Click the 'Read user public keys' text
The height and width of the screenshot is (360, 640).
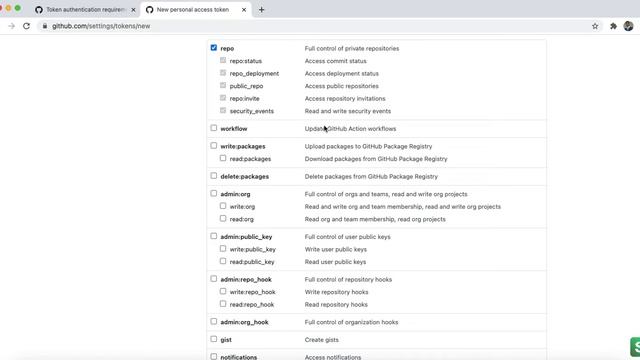(335, 262)
